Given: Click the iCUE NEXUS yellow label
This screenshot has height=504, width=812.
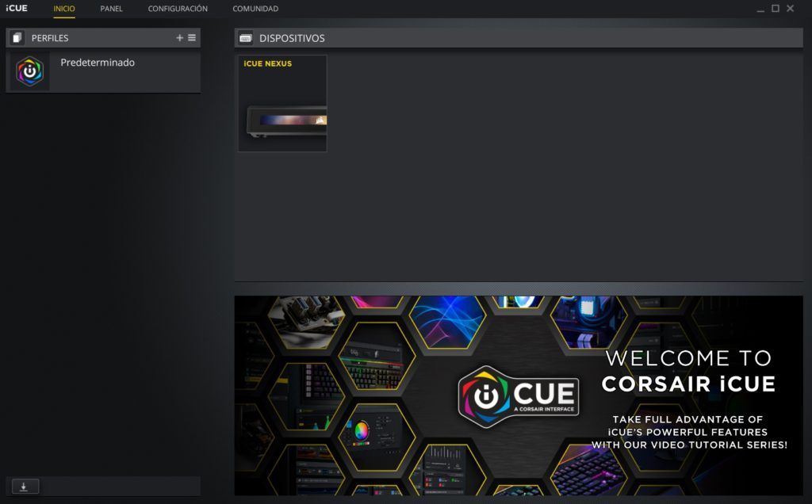Looking at the screenshot, I should 268,63.
